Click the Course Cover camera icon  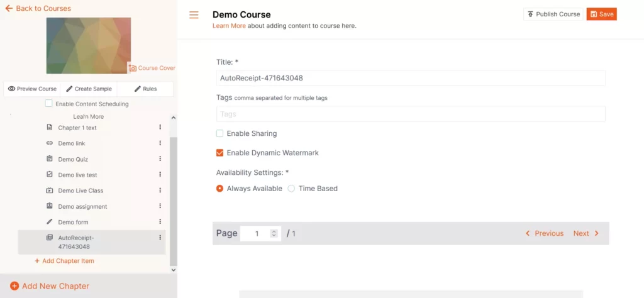click(133, 68)
